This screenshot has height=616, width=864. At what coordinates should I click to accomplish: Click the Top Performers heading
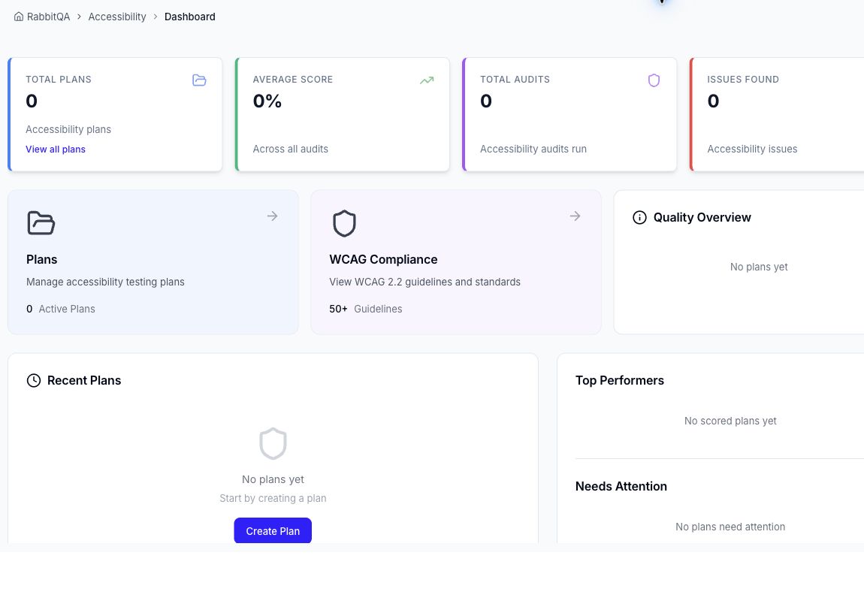pos(619,381)
